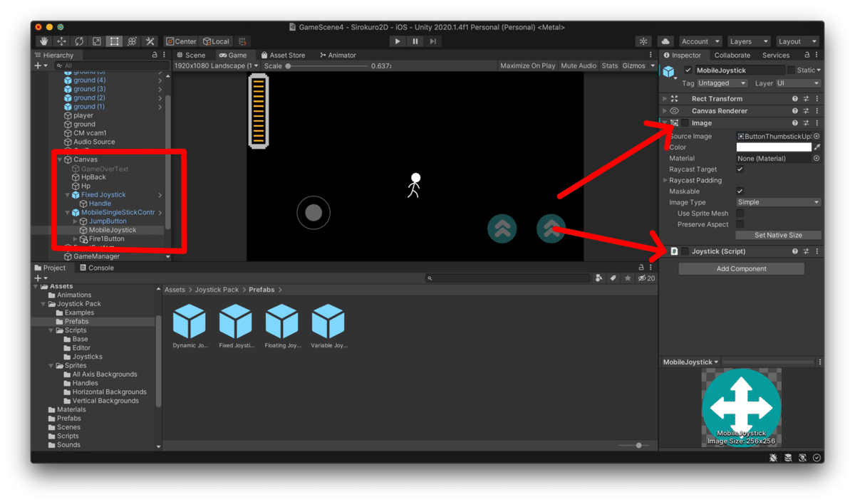Open the white Color swatch

pyautogui.click(x=774, y=147)
